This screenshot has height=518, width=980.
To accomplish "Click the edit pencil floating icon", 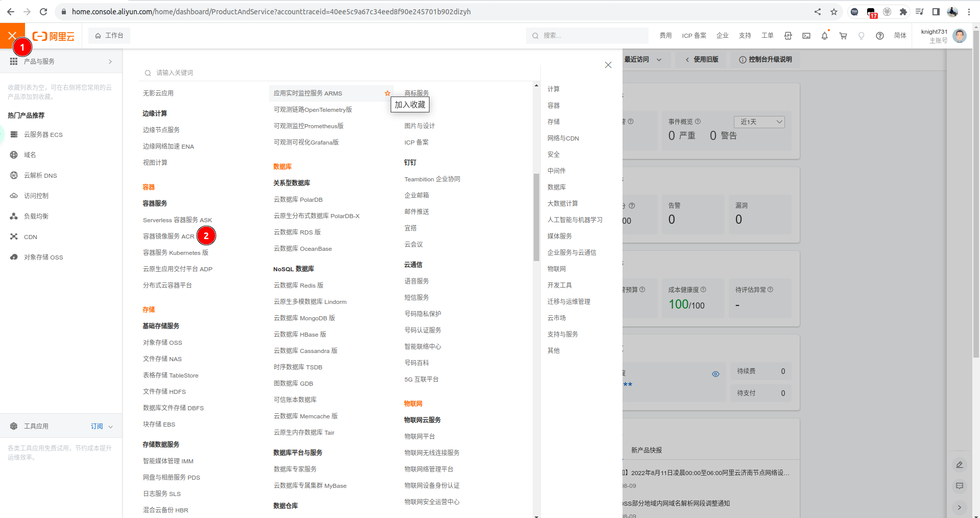I will point(960,465).
